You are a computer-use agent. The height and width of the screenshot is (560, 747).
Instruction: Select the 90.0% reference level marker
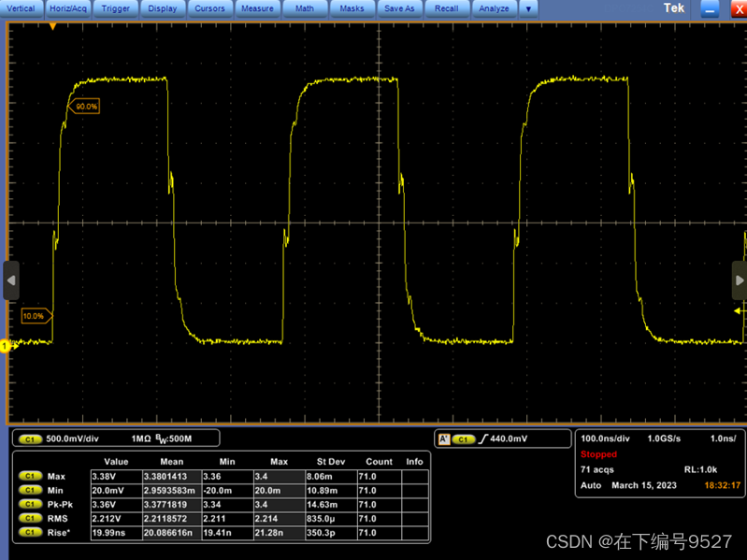(84, 107)
